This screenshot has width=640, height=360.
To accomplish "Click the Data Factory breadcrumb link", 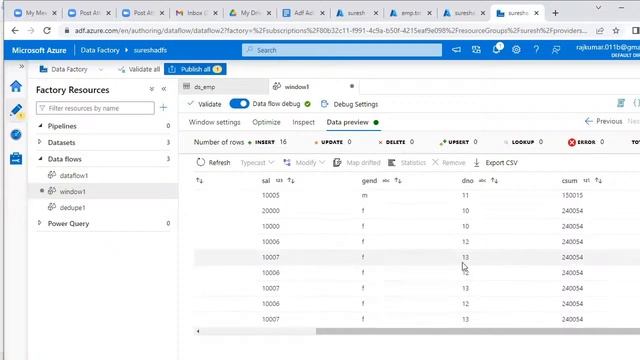I will click(100, 50).
